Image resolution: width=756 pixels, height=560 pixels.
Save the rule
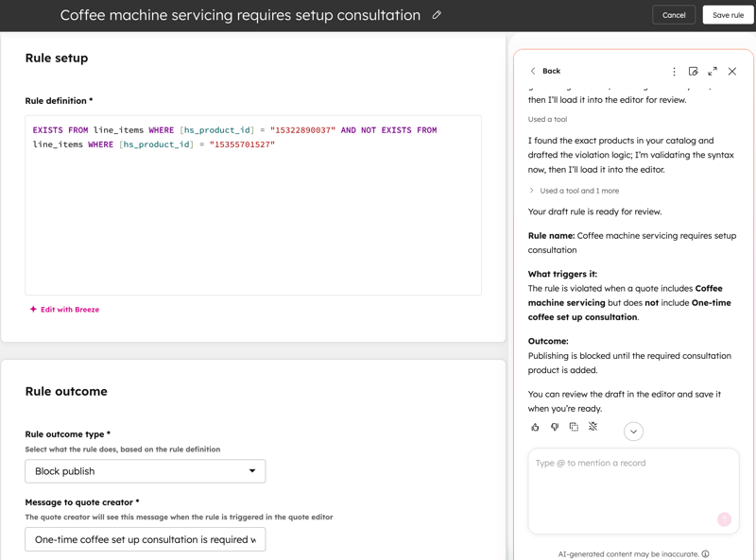coord(728,15)
